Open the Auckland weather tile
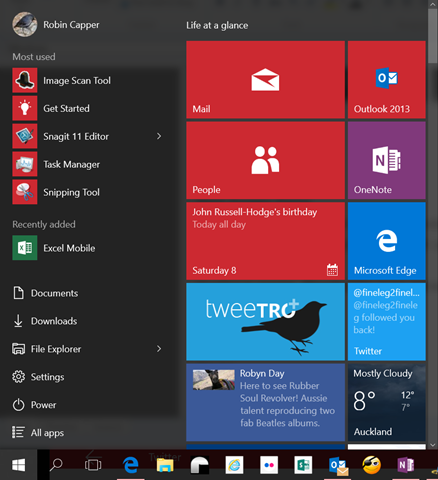This screenshot has width=438, height=480. coord(387,402)
